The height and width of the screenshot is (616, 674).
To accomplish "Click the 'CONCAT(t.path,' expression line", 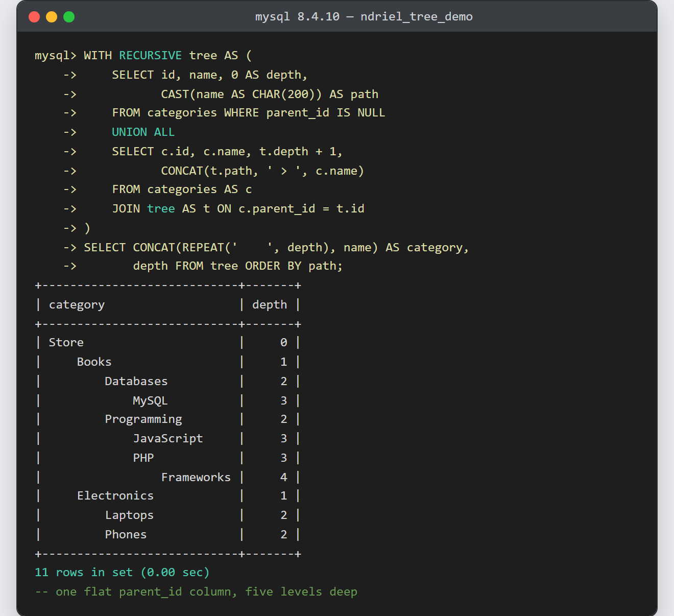I will click(x=262, y=171).
